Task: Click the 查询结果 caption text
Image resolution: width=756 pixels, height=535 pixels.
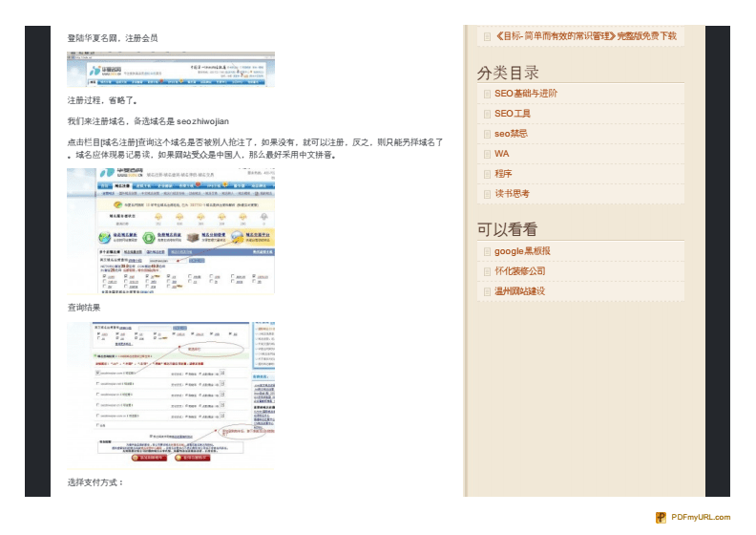Action: click(x=84, y=308)
